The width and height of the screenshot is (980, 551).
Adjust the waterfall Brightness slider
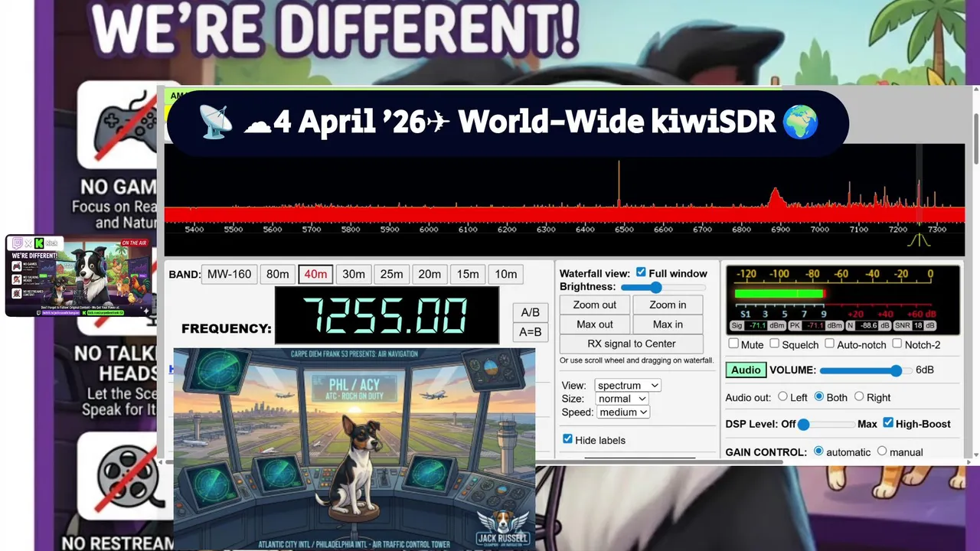(663, 287)
